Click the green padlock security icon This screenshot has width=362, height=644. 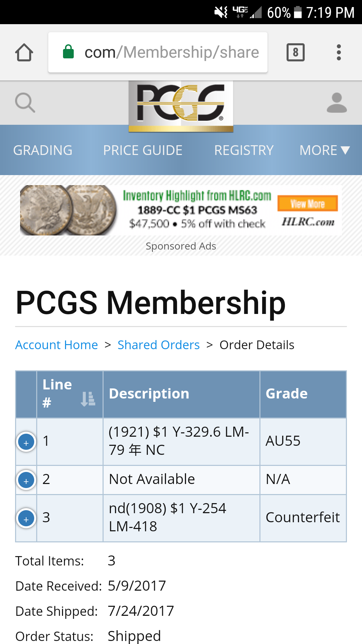pyautogui.click(x=68, y=52)
